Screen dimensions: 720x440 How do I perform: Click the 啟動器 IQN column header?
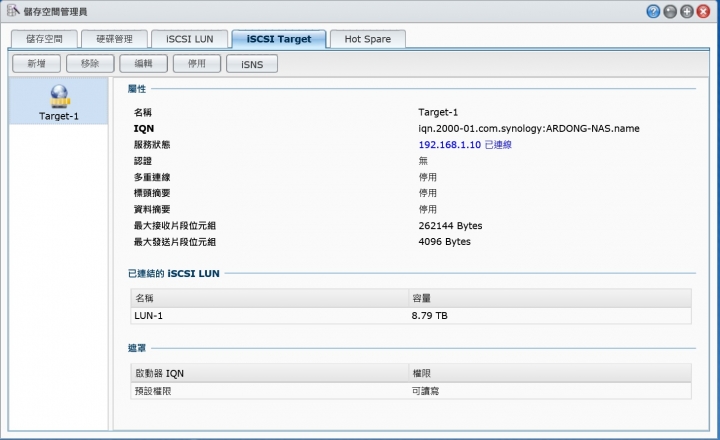270,373
